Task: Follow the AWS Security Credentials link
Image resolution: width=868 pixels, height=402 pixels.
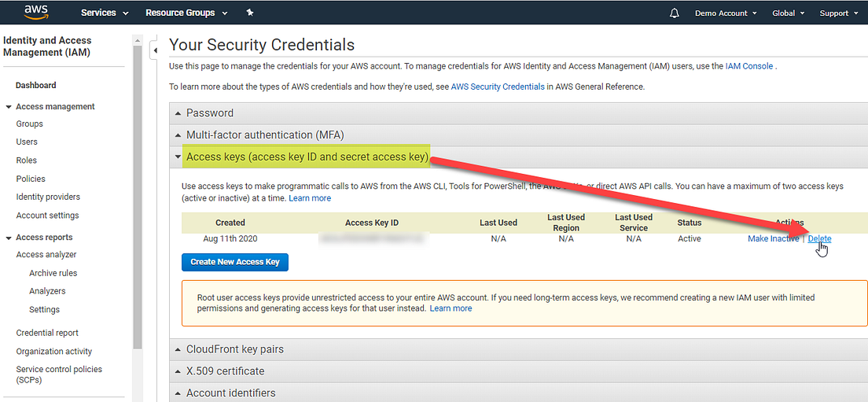Action: point(498,87)
